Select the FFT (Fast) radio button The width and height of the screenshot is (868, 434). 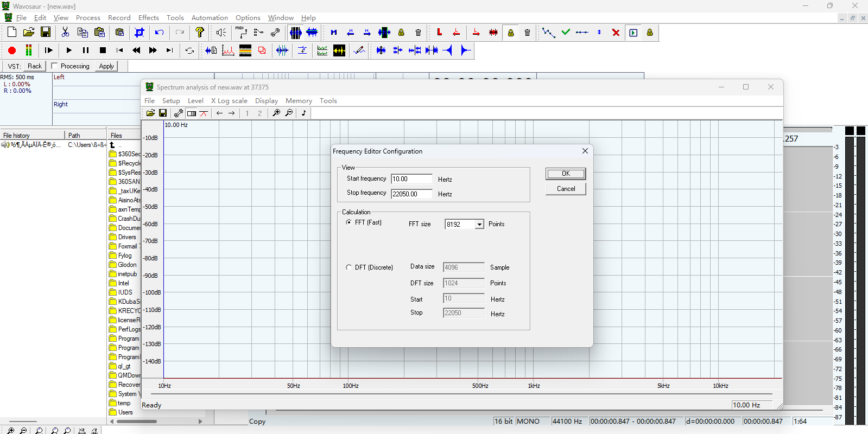(x=349, y=222)
